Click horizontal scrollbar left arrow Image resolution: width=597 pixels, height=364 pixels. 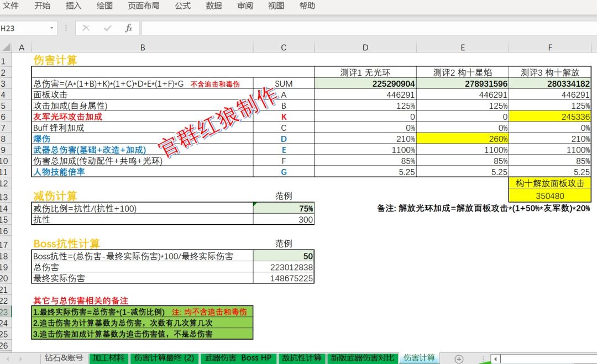pos(495,358)
